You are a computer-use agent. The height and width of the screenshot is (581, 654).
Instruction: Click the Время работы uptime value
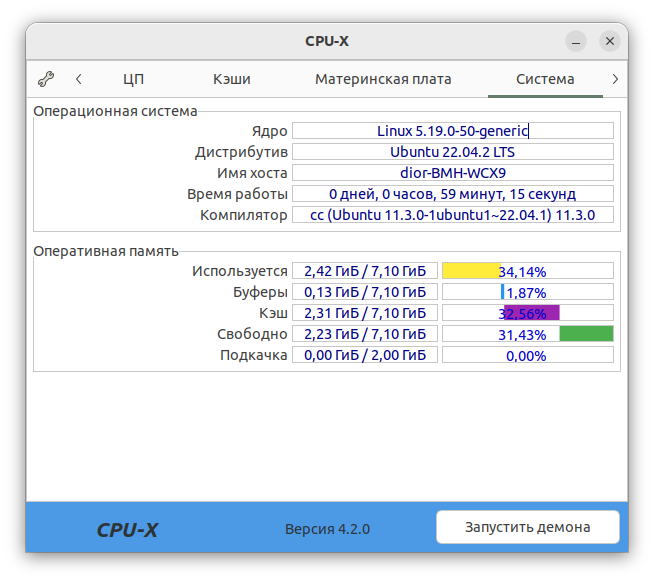(453, 194)
